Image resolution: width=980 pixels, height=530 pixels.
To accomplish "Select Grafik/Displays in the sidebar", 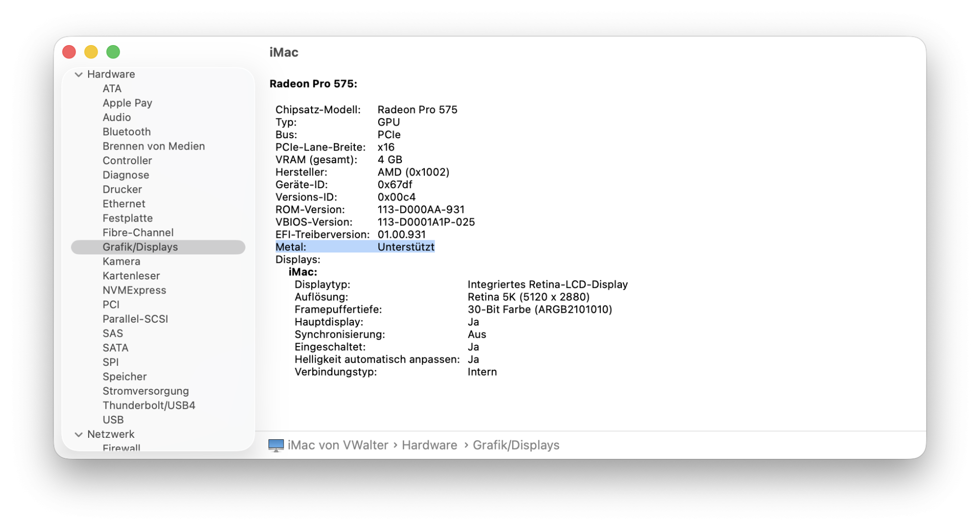I will click(140, 247).
